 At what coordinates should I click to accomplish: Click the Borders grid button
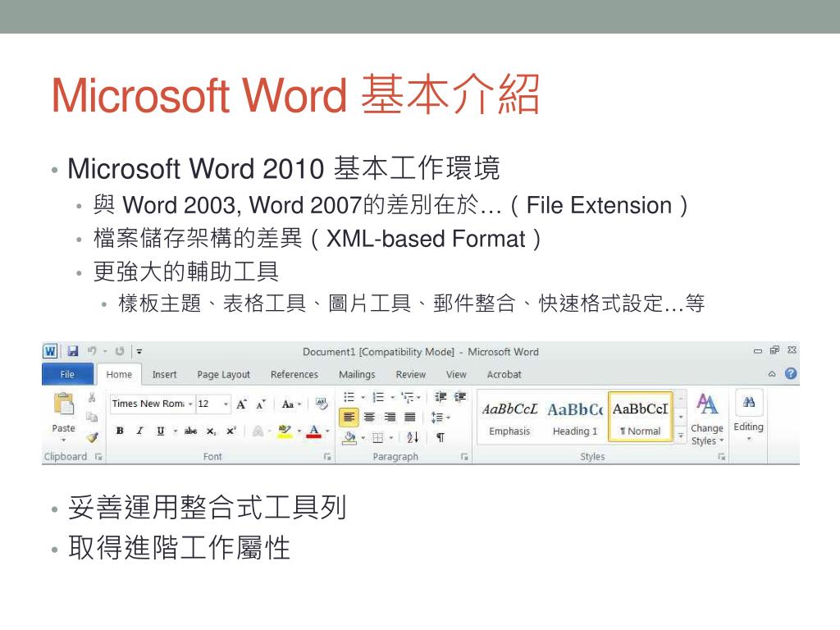pyautogui.click(x=377, y=438)
